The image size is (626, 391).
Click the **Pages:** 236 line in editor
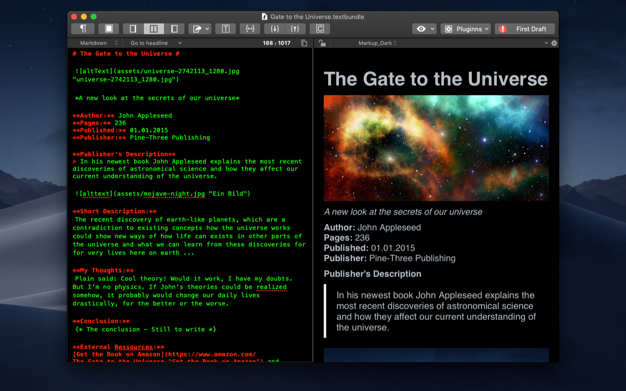tap(99, 123)
